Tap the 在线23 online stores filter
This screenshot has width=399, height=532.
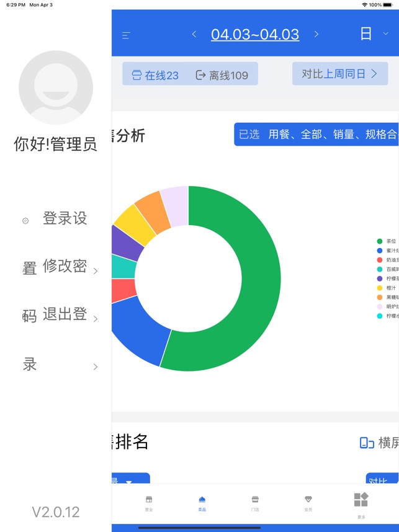point(155,75)
